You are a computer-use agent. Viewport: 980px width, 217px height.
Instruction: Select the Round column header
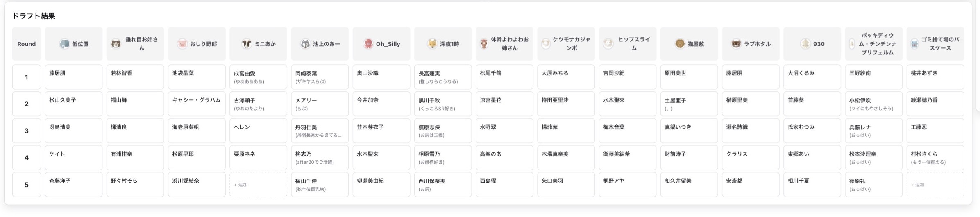[x=27, y=44]
